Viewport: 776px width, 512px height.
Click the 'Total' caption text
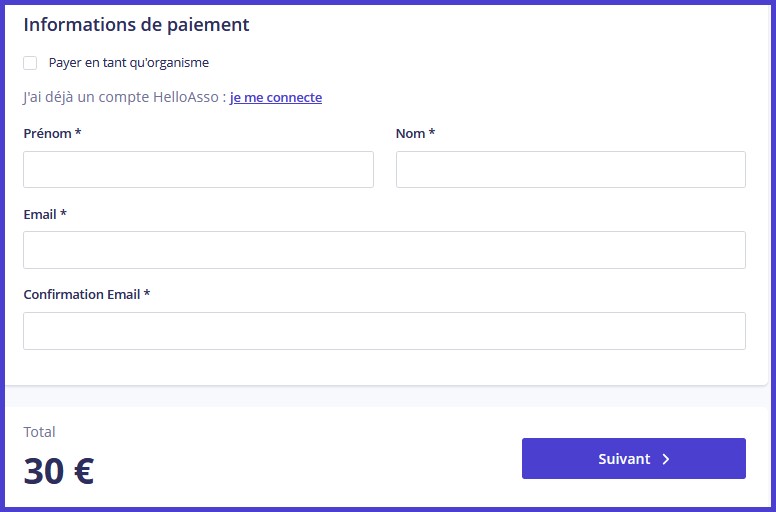click(40, 432)
